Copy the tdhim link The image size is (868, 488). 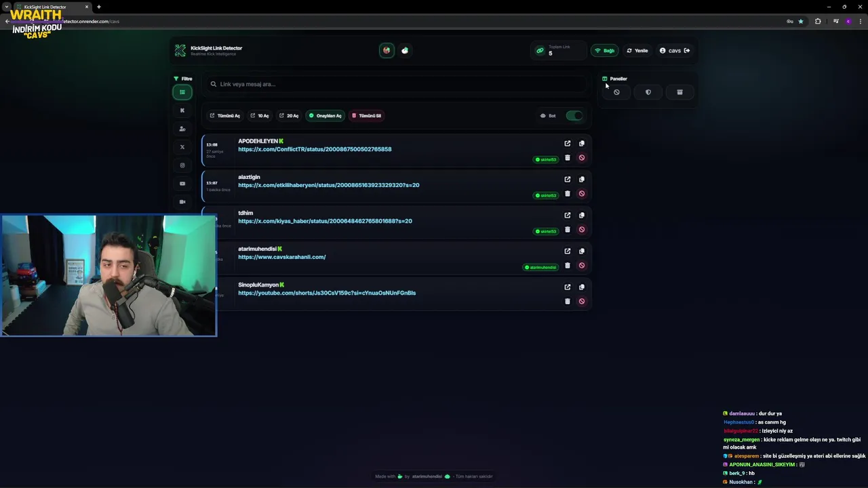[x=582, y=216]
